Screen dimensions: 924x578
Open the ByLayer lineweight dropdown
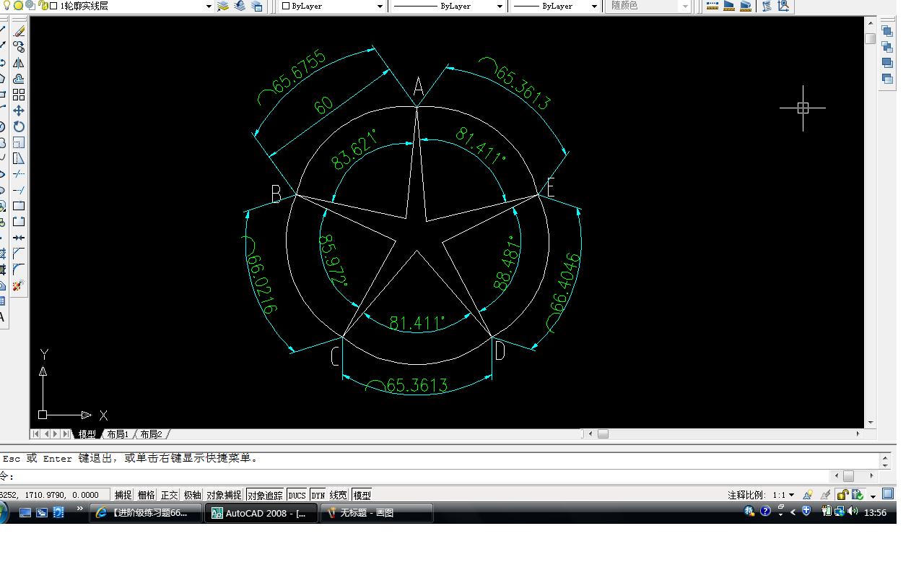[594, 6]
